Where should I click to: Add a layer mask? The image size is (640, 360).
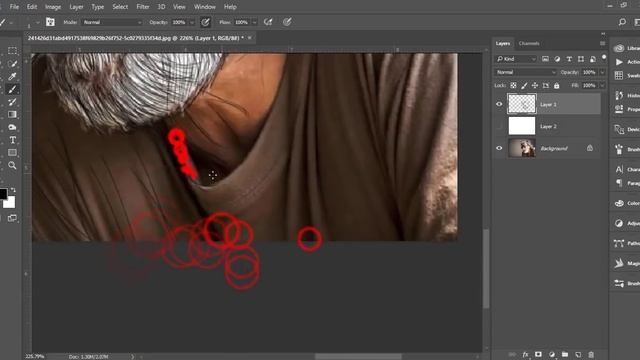tap(538, 354)
